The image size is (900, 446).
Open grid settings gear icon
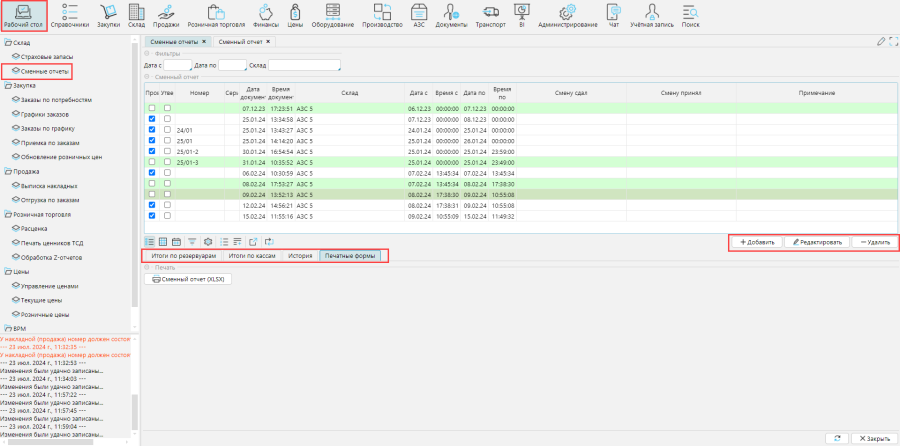pyautogui.click(x=208, y=242)
